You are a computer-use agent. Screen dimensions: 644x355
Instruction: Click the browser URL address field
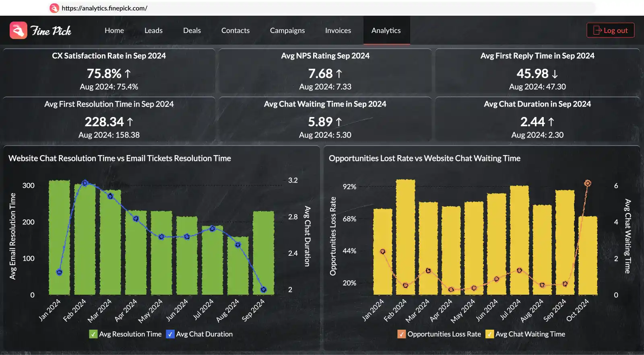pyautogui.click(x=322, y=8)
